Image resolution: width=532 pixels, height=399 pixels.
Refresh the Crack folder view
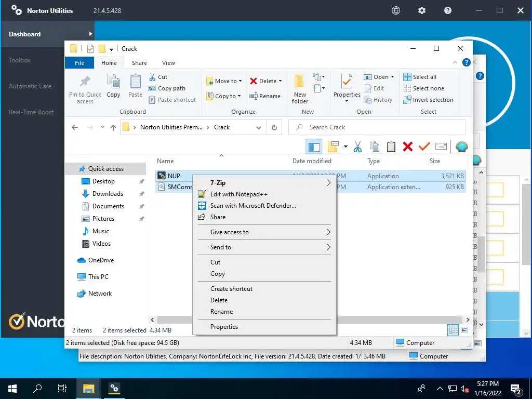[274, 128]
